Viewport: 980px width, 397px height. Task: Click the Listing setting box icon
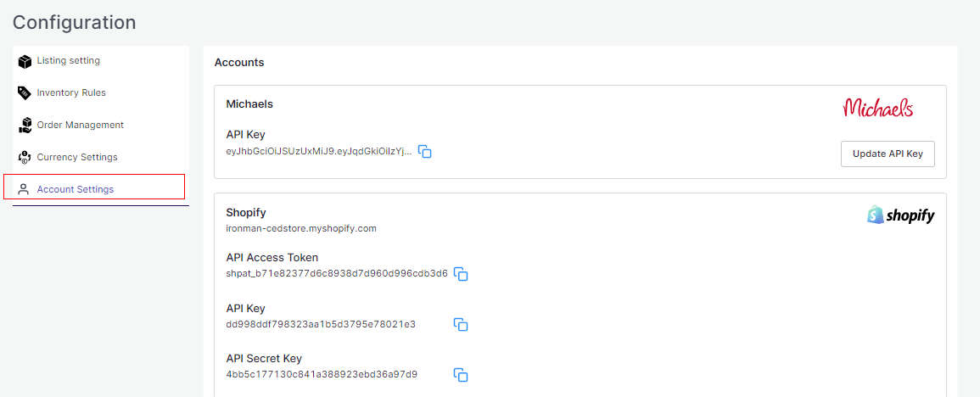(25, 61)
